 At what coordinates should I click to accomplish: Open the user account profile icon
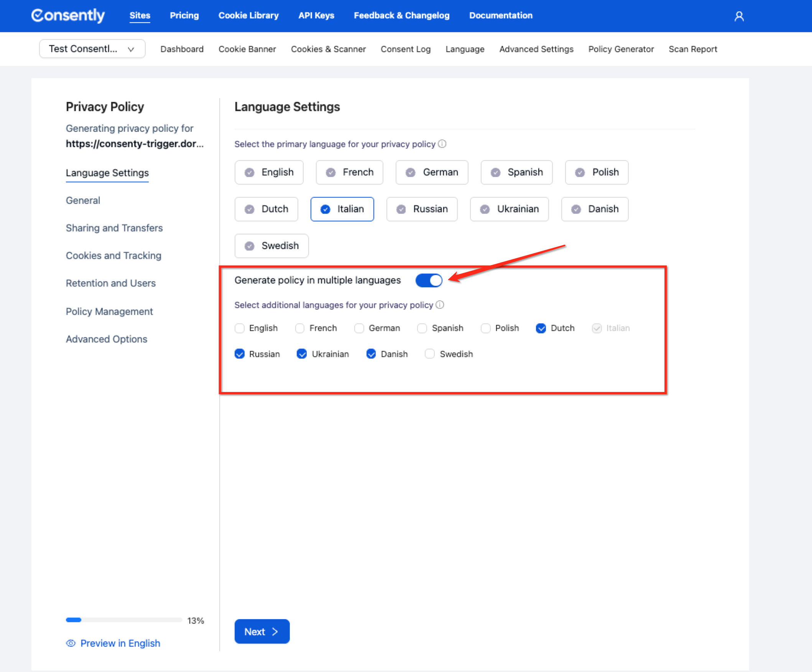739,16
